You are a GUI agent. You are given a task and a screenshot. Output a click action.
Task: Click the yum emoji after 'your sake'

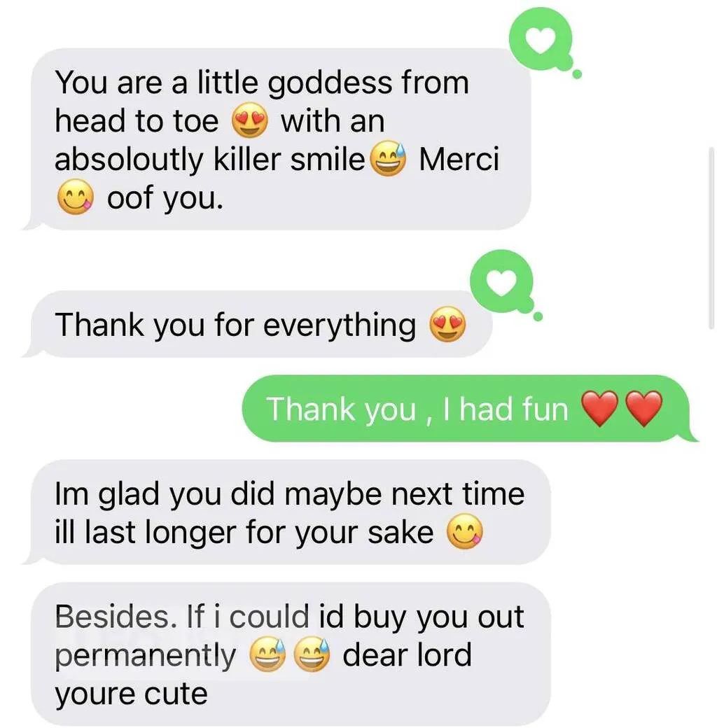465,531
